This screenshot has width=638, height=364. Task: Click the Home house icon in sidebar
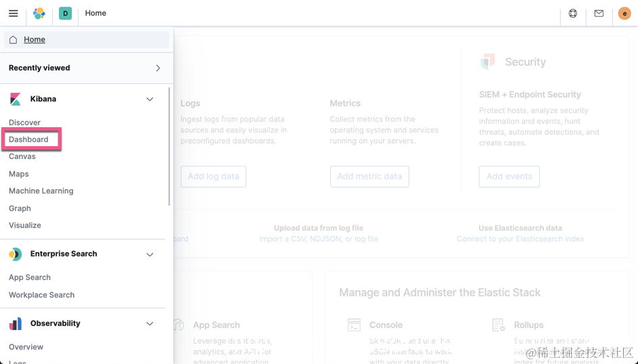(13, 39)
